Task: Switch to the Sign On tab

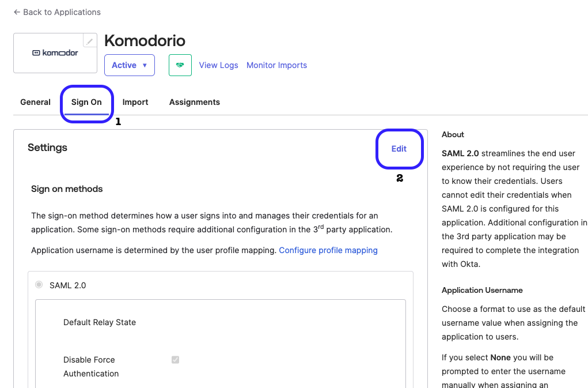Action: pyautogui.click(x=86, y=102)
